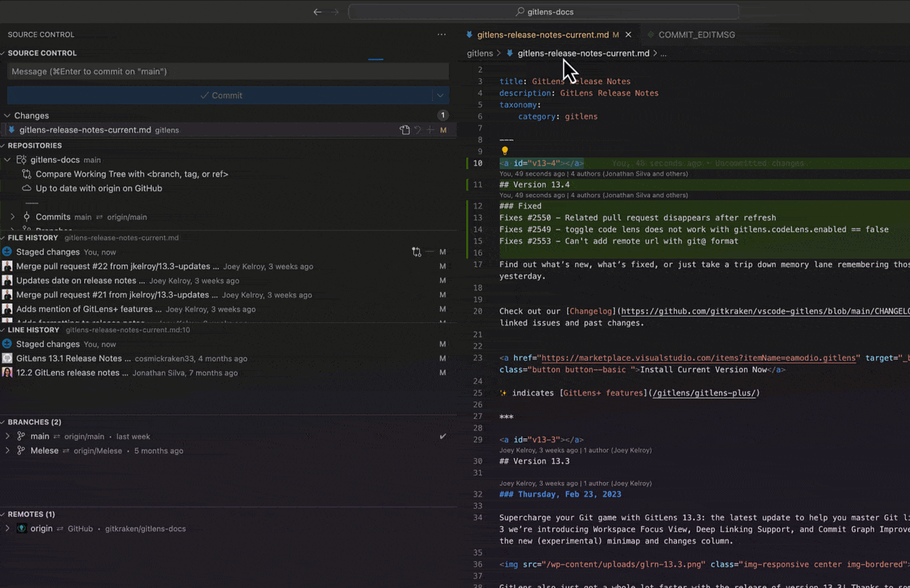Discard changes using the revert arrow icon
This screenshot has width=910, height=588.
coord(418,130)
